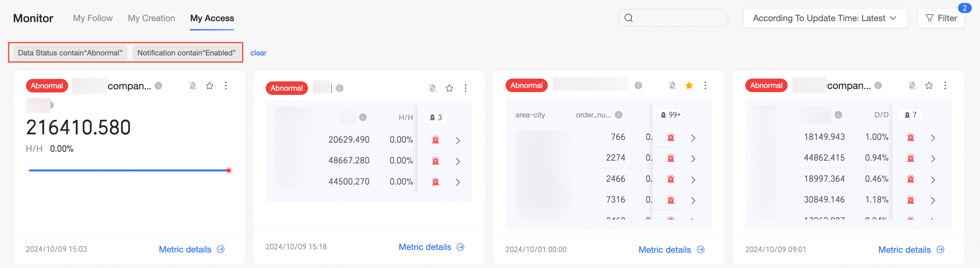This screenshot has width=980, height=268.
Task: Expand the 2466 row chevron
Action: click(x=693, y=180)
